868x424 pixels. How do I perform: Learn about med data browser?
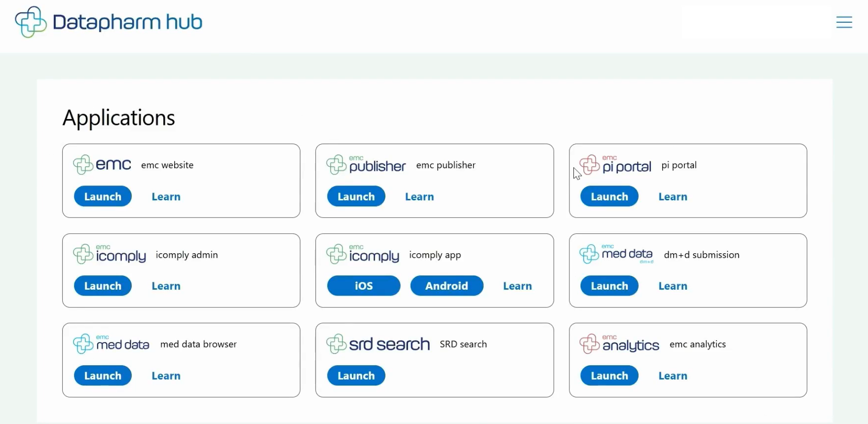(166, 376)
